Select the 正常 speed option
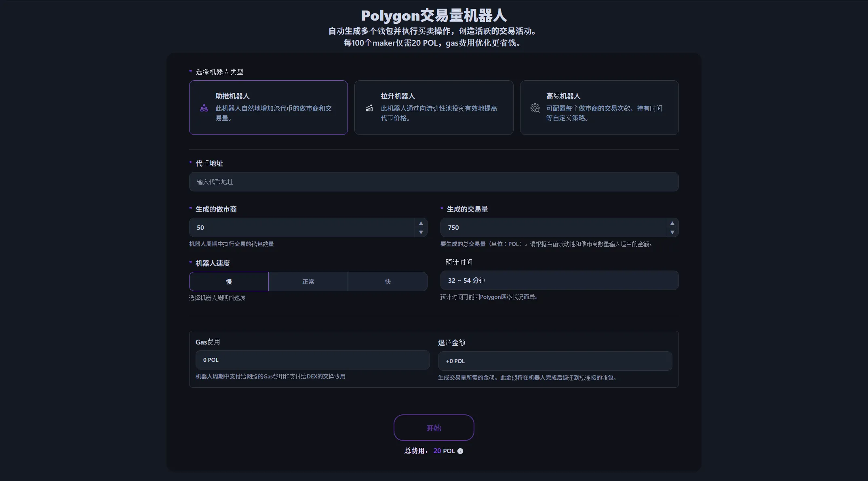The image size is (868, 481). pyautogui.click(x=308, y=281)
